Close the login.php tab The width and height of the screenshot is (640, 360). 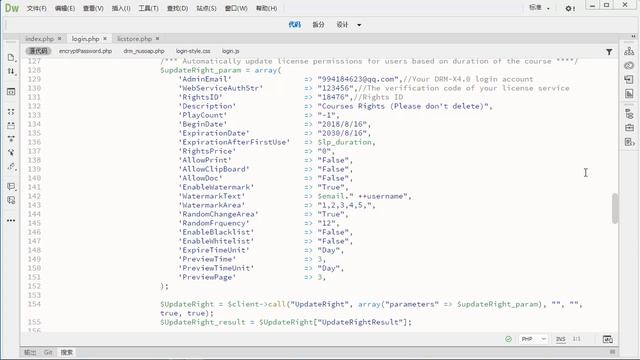point(105,38)
